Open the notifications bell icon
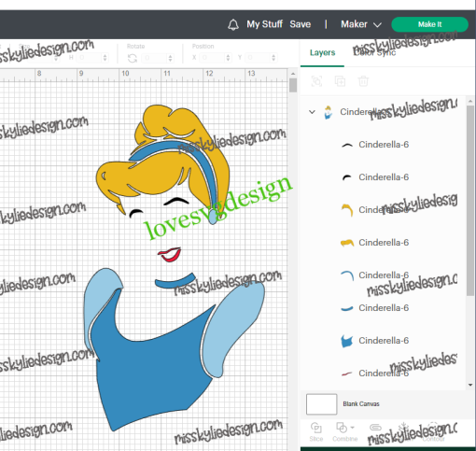 click(x=233, y=24)
